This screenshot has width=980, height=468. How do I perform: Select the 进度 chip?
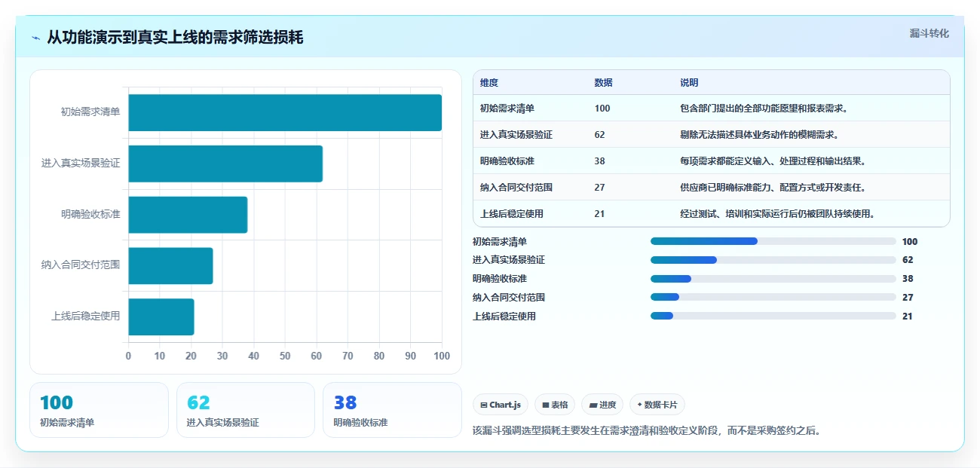click(602, 405)
